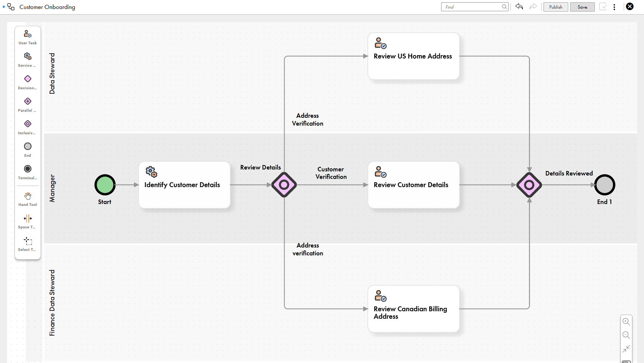Image resolution: width=644 pixels, height=363 pixels.
Task: Click the Finance Data Steward lane label
Action: 52,303
